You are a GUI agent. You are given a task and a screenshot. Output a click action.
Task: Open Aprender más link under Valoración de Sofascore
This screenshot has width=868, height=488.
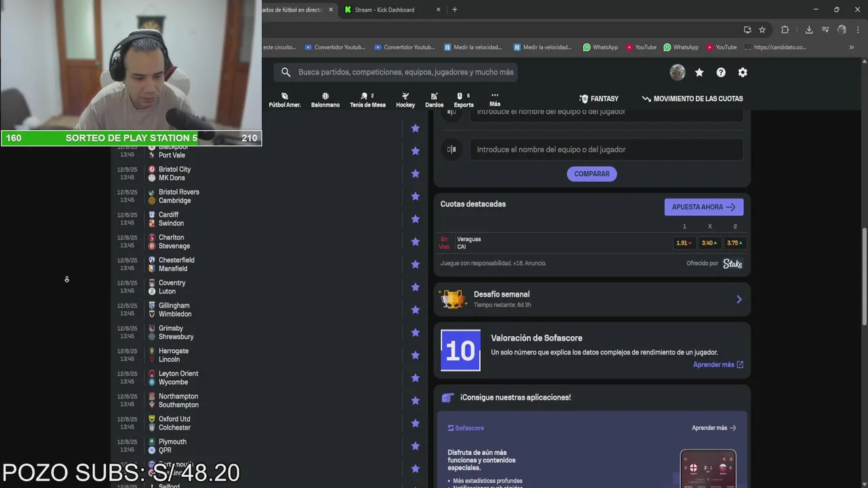tap(718, 365)
